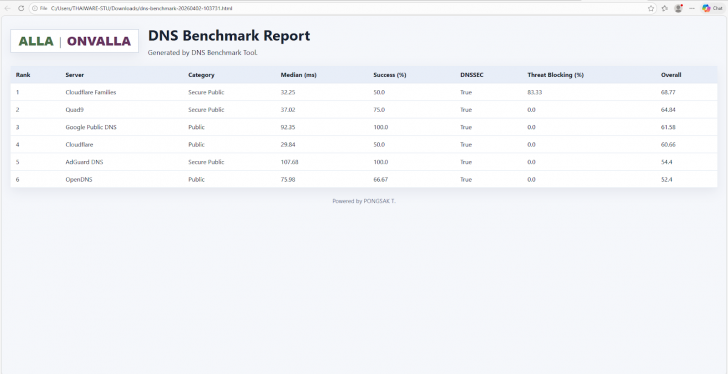Bookmark page with star icon
Image resolution: width=728 pixels, height=374 pixels.
click(x=651, y=8)
